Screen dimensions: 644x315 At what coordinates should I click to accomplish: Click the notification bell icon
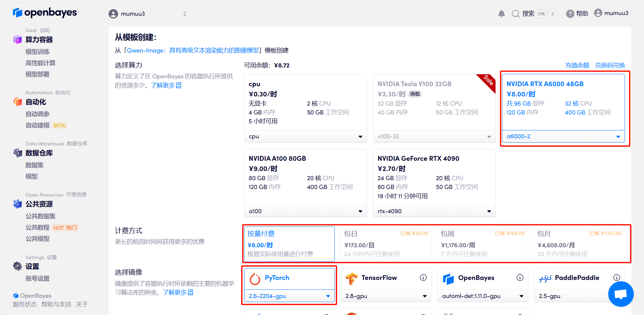[501, 14]
